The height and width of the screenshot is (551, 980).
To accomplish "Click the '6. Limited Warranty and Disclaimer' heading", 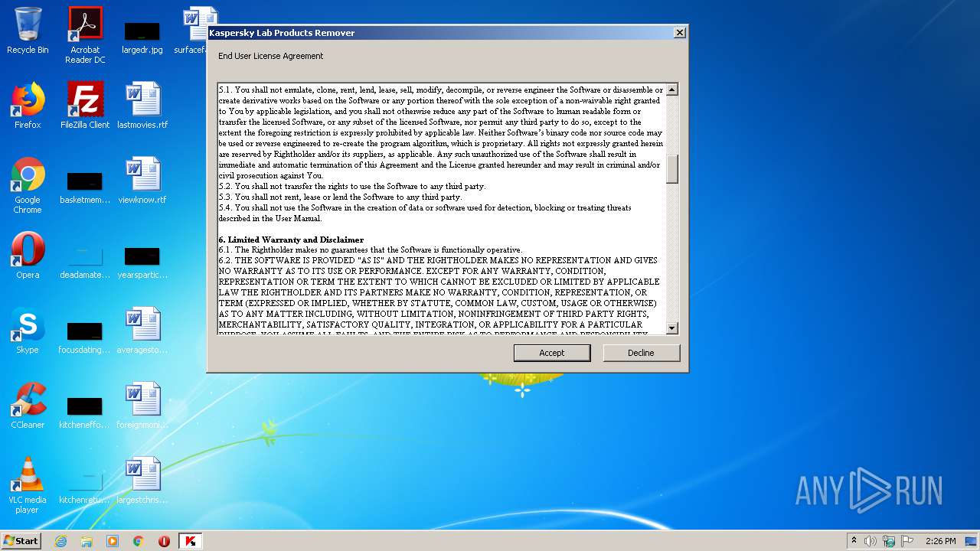I will click(291, 240).
